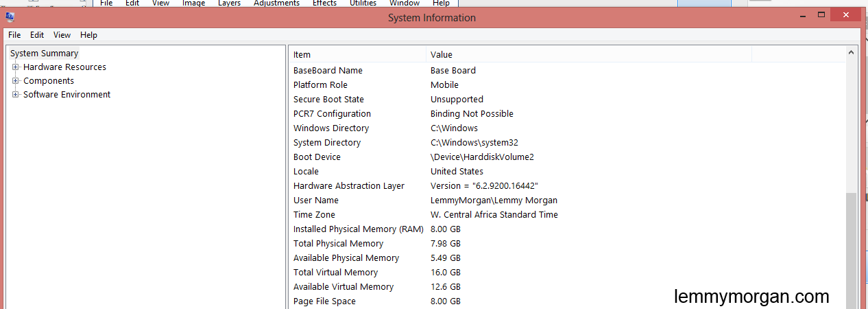This screenshot has height=309, width=868.
Task: Open the Help menu in System Information
Action: [88, 35]
